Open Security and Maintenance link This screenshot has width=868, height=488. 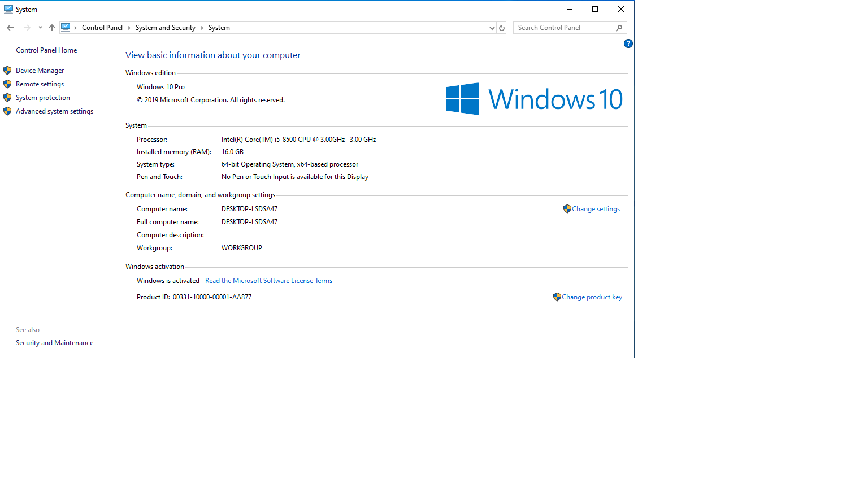click(x=55, y=343)
